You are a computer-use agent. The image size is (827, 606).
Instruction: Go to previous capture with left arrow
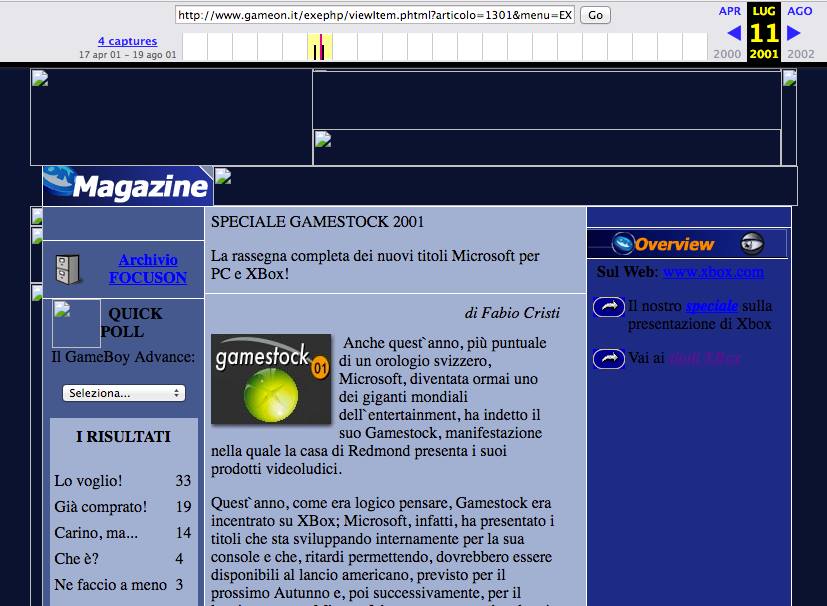pyautogui.click(x=733, y=33)
